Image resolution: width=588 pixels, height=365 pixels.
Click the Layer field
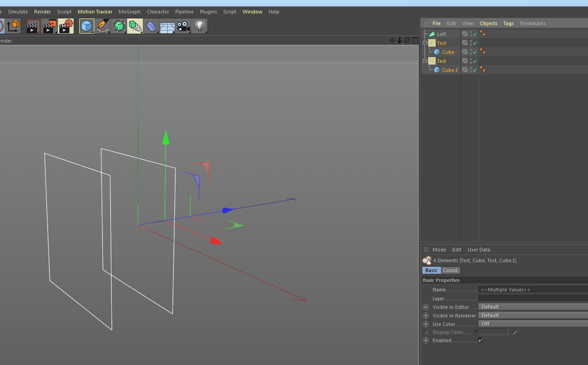pos(533,298)
